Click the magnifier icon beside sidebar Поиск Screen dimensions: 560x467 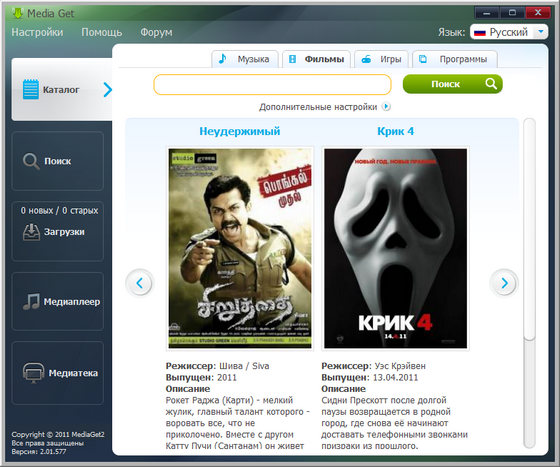pos(31,161)
